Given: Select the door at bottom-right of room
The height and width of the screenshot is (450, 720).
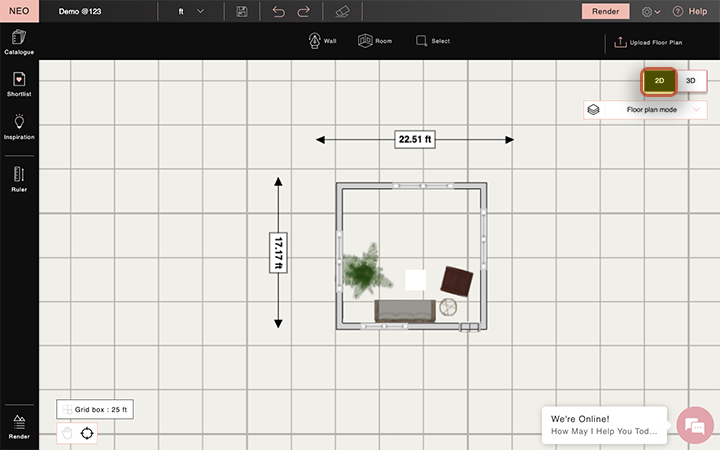Looking at the screenshot, I should 469,327.
